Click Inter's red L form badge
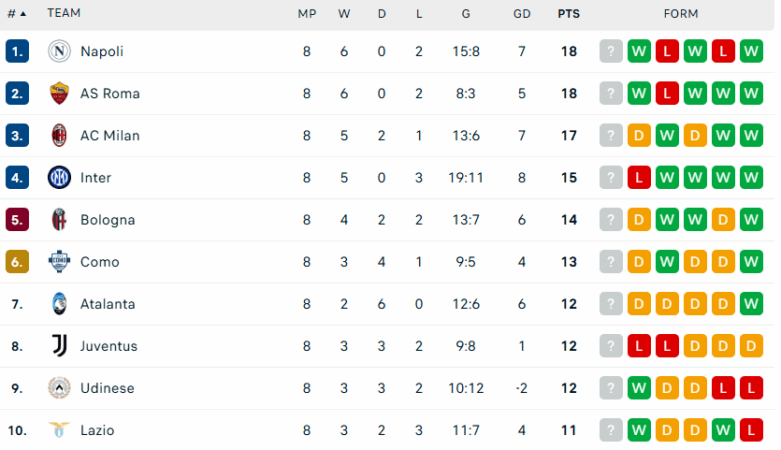Viewport: 781px width, 450px height. (x=639, y=178)
